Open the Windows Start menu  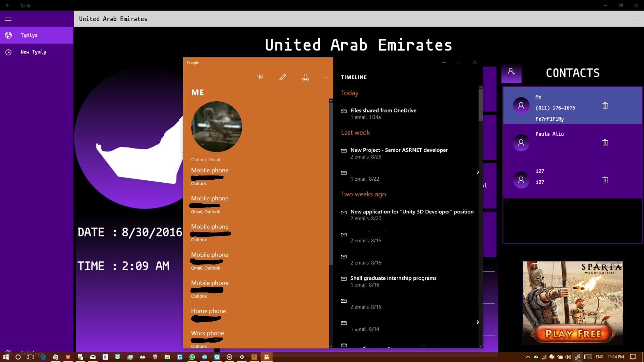click(x=6, y=357)
